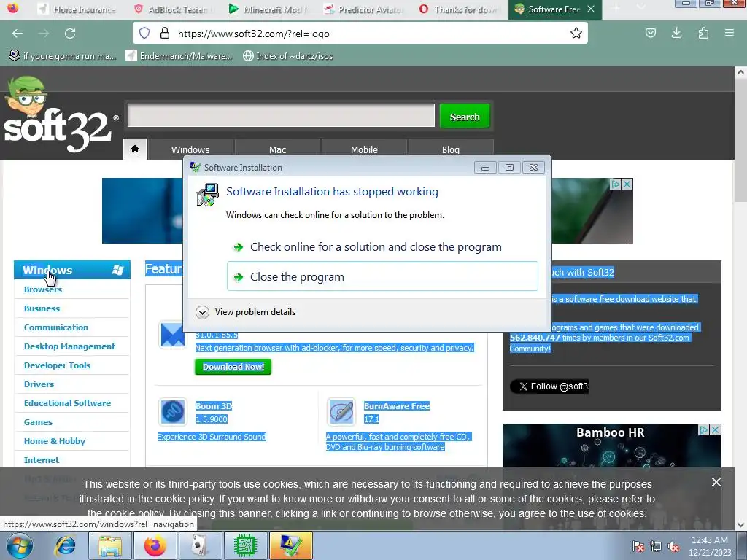Follow @soft32 on X button
This screenshot has width=747, height=560.
[x=549, y=386]
